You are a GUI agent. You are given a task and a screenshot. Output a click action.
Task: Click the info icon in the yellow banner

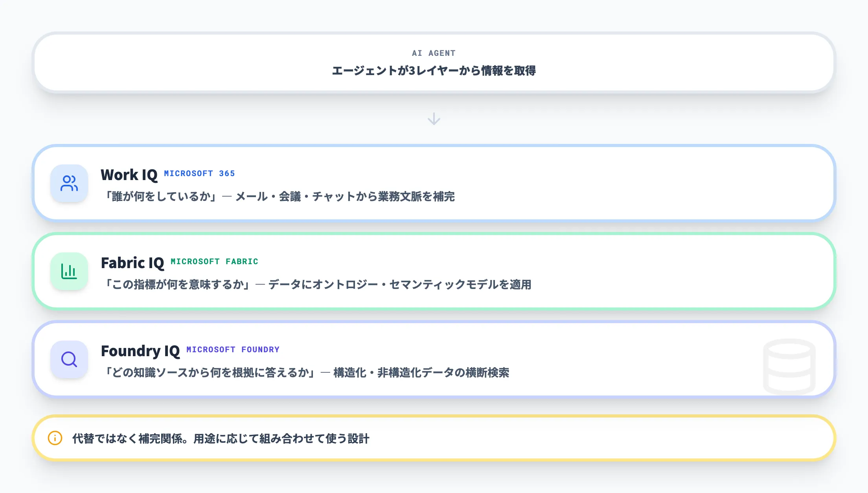click(54, 437)
